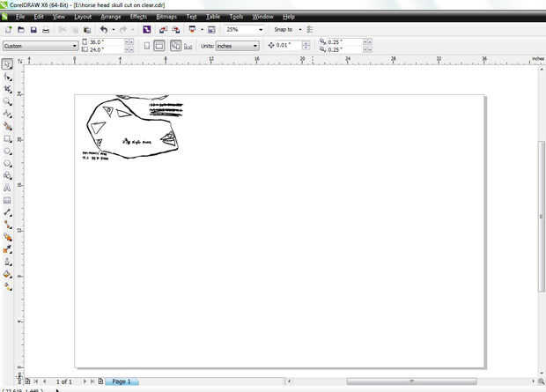Expand the Undo history dropdown arrow
The width and height of the screenshot is (546, 392).
(114, 30)
